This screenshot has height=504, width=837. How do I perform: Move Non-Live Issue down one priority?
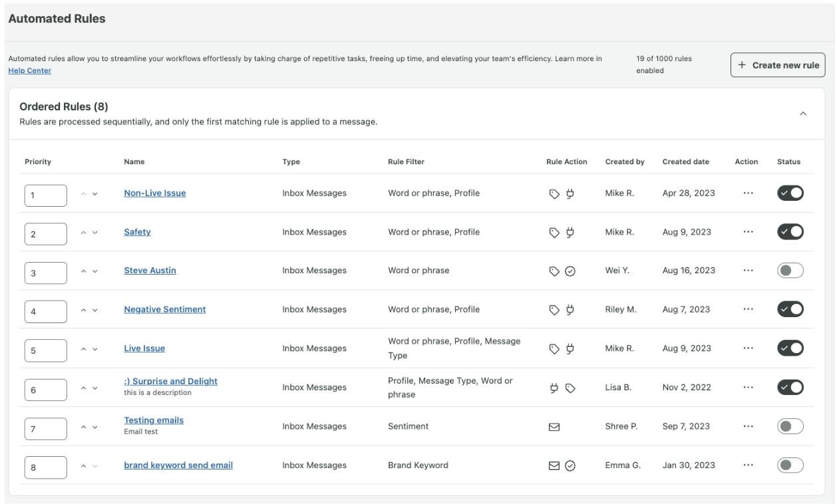click(95, 194)
